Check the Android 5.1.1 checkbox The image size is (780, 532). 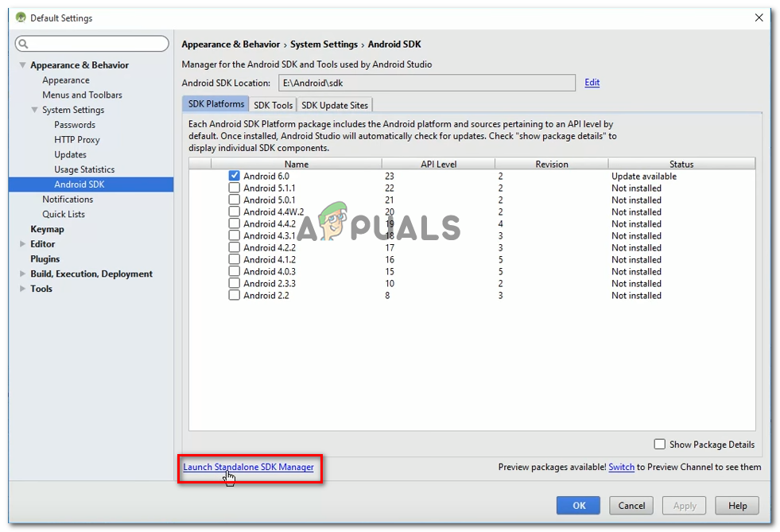(235, 188)
